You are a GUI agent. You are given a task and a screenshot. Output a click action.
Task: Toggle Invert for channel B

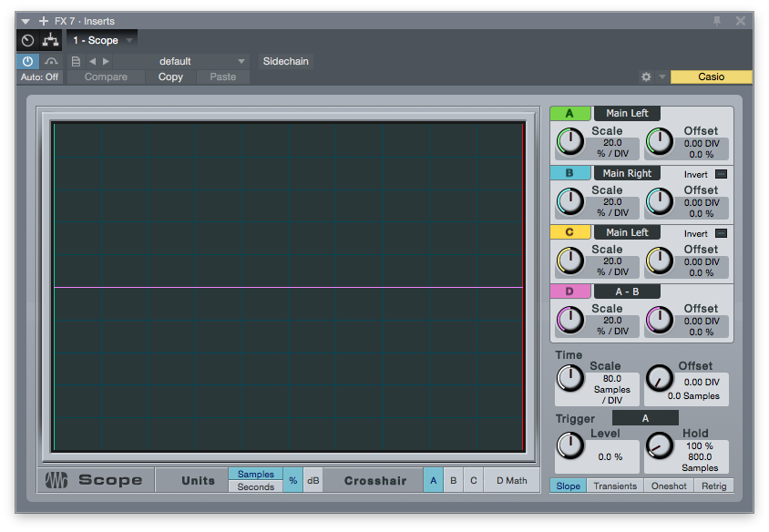[721, 173]
